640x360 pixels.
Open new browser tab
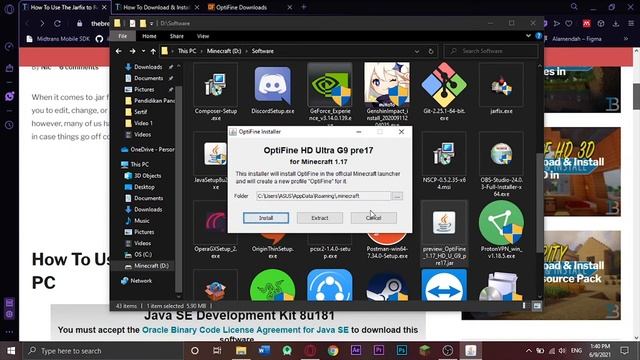click(x=303, y=7)
